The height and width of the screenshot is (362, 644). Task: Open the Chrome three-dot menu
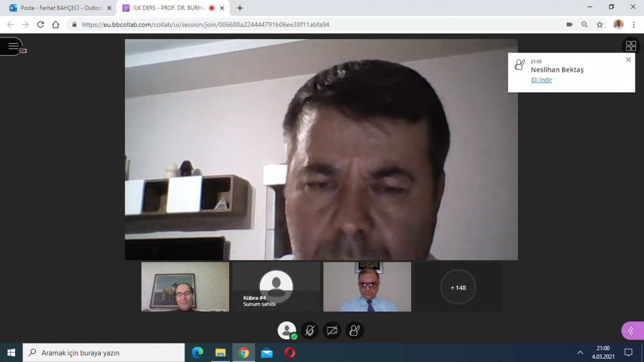tap(634, 24)
